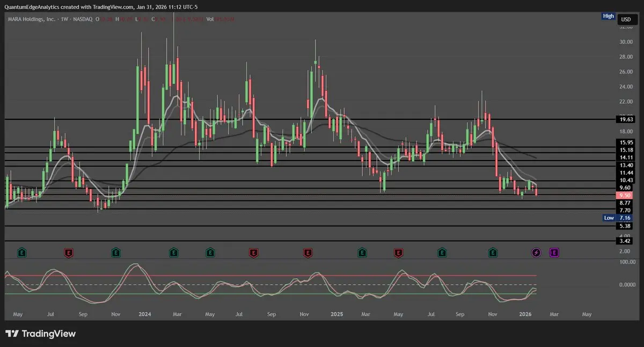Viewport: 644px width, 347px height.
Task: Click the 7.70 price level label
Action: (625, 211)
